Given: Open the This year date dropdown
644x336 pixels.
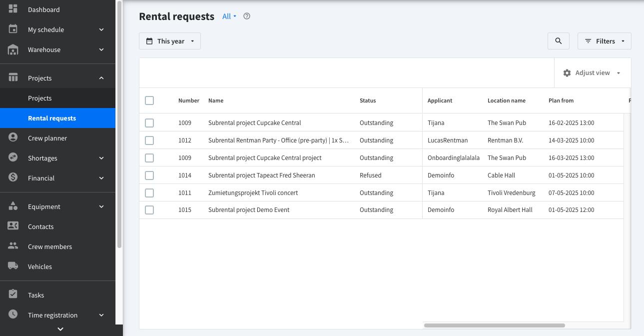Looking at the screenshot, I should (x=170, y=41).
